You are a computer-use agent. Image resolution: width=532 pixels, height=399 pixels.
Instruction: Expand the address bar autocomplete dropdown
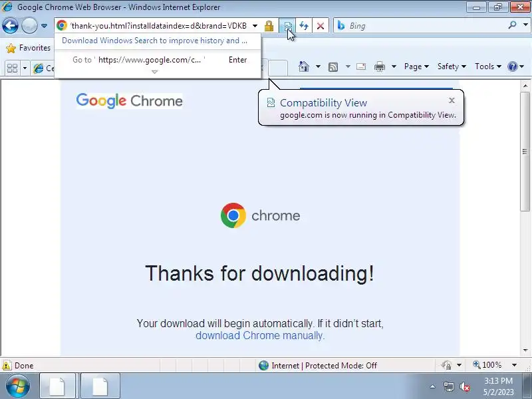click(255, 26)
